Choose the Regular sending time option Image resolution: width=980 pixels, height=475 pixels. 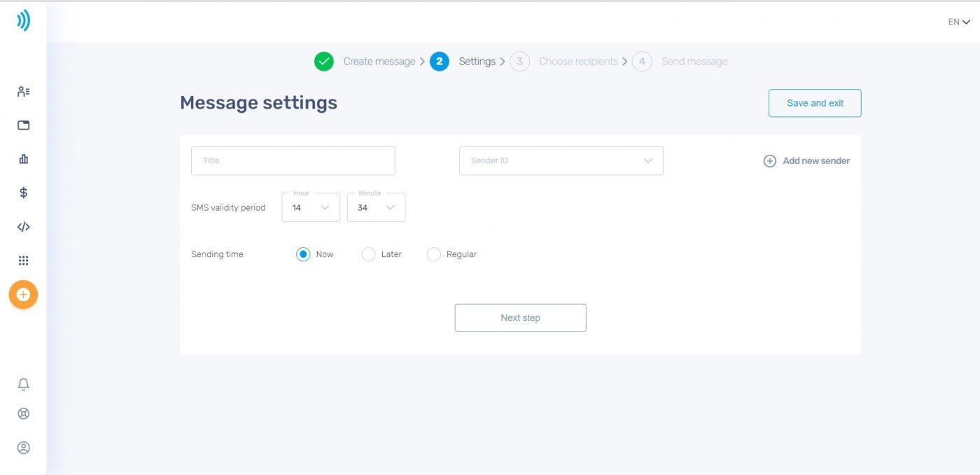pos(433,254)
